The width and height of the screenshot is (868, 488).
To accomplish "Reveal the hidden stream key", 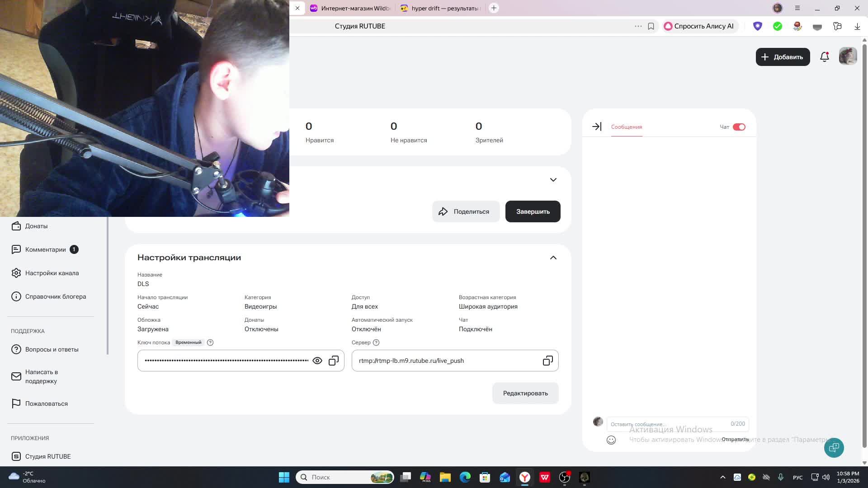I will coord(317,361).
